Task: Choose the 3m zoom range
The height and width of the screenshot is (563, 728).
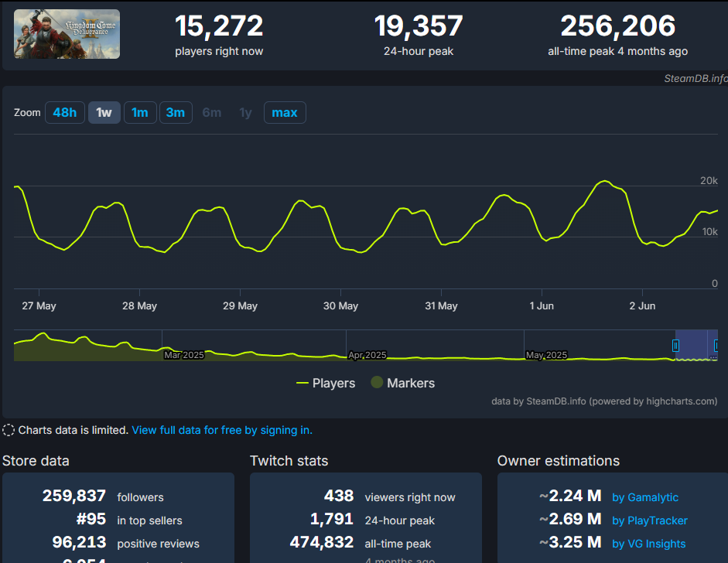Action: coord(176,112)
